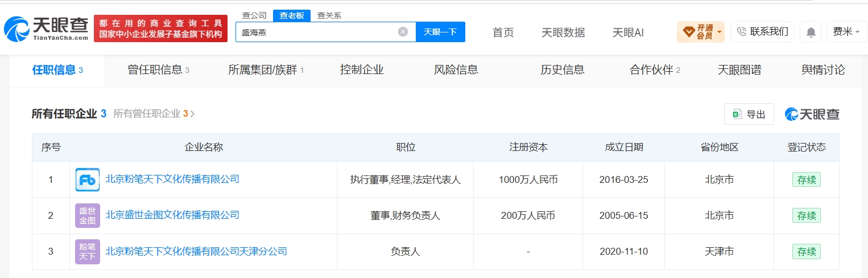Click the 天眼一下 search button
Viewport: 868px width, 278px height.
(x=440, y=32)
